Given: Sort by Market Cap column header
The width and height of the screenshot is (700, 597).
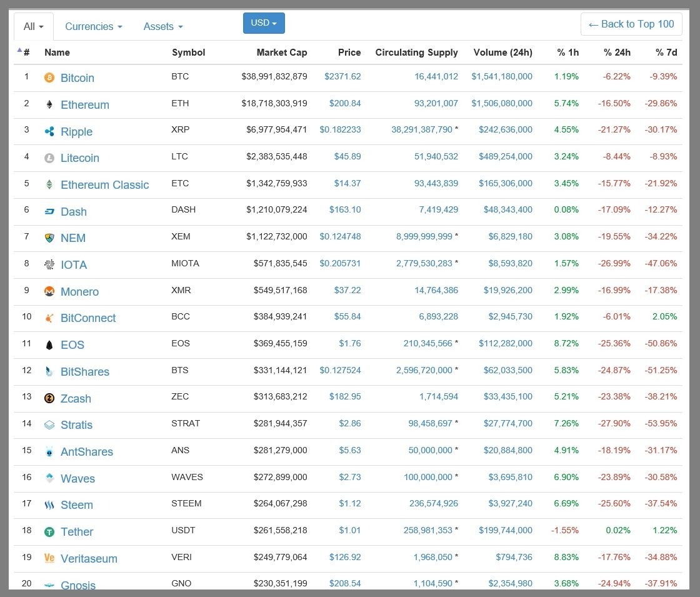Looking at the screenshot, I should coord(282,53).
